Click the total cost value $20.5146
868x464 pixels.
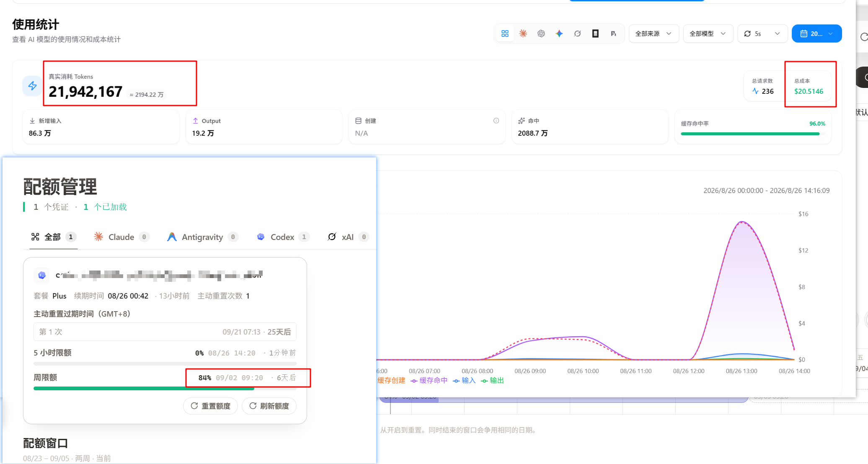coord(809,91)
